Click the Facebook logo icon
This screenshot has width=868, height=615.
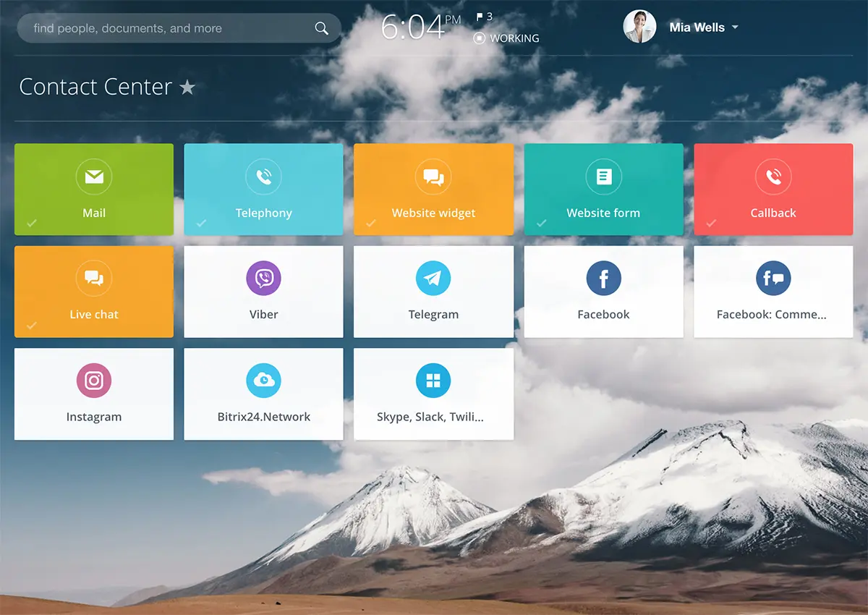tap(603, 279)
